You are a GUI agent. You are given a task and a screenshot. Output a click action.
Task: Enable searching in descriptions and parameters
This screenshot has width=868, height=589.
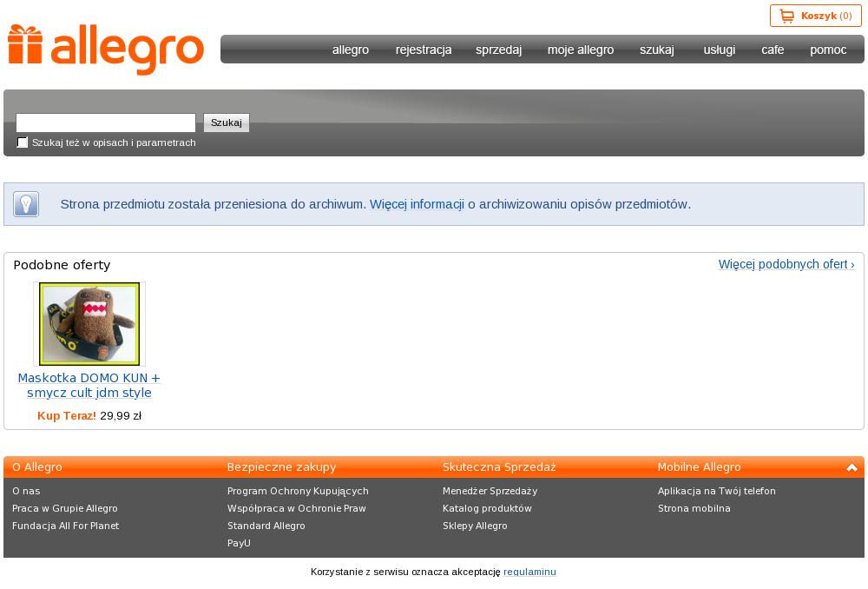click(23, 142)
